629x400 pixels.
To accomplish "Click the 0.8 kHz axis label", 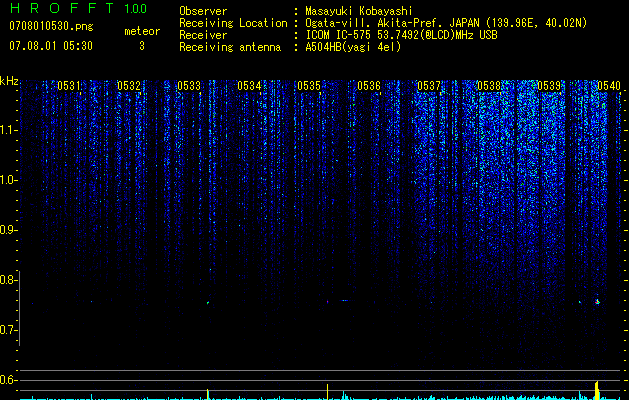I will tap(7, 280).
